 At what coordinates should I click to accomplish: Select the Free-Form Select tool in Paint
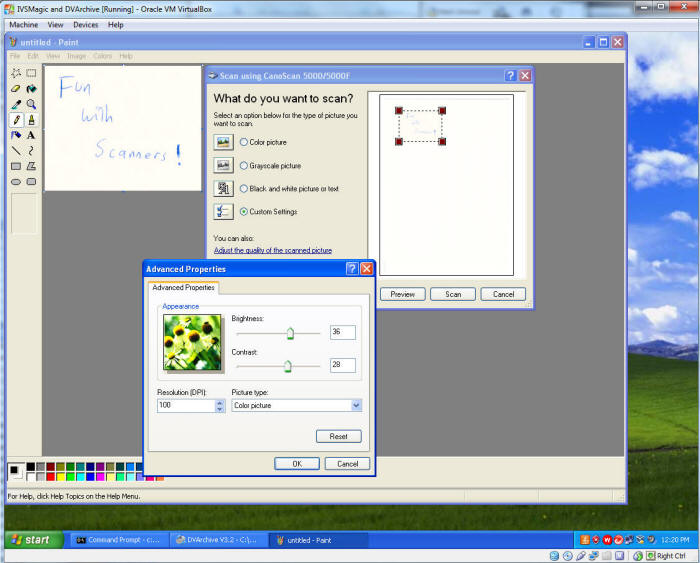coord(16,73)
